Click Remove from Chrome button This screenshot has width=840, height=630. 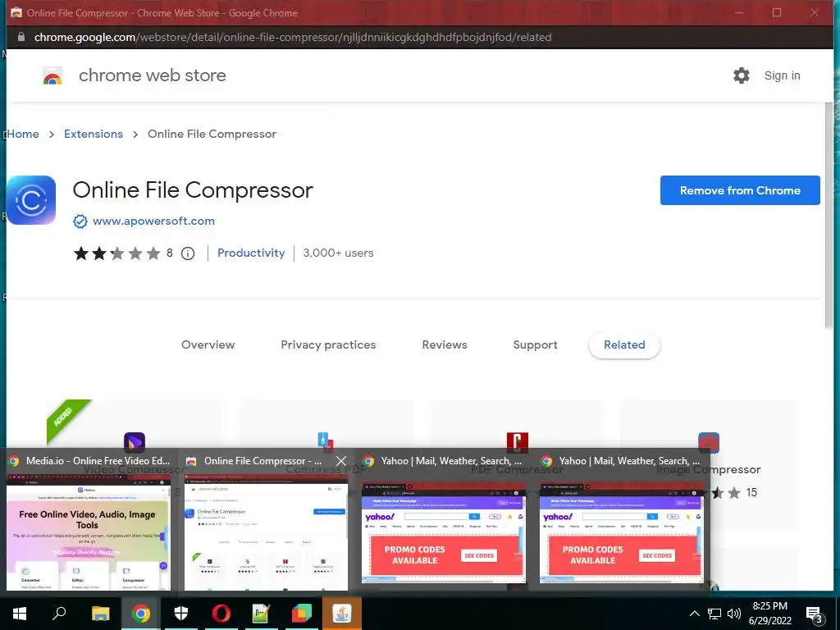740,190
